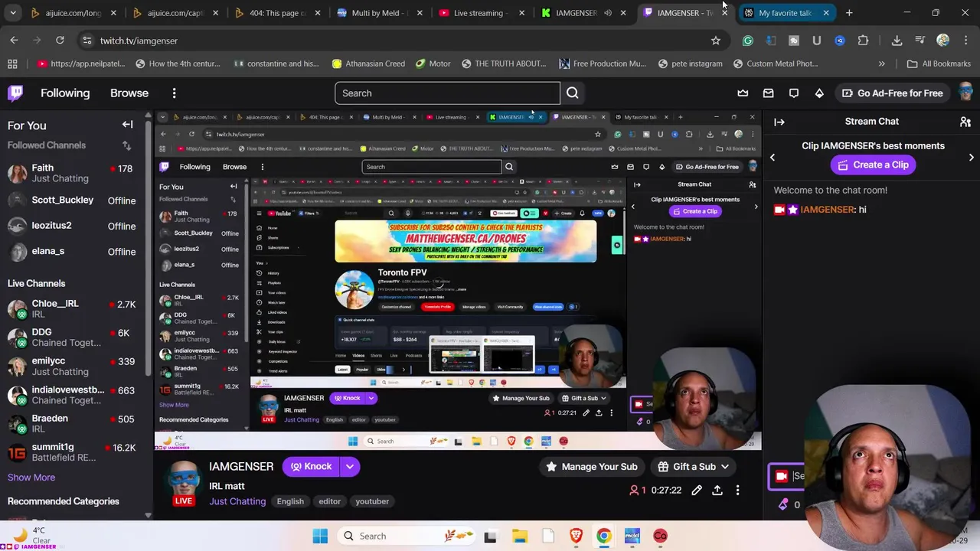Click Manage Your Sub button
This screenshot has width=980, height=551.
coord(592,466)
